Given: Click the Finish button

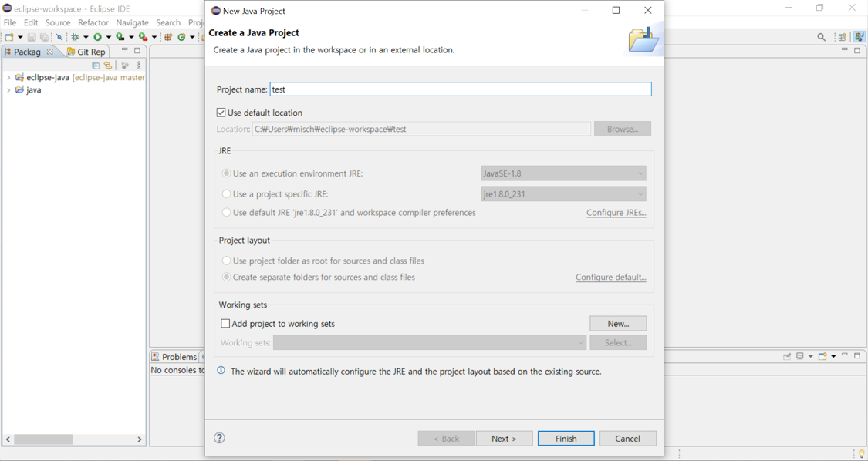Looking at the screenshot, I should (x=566, y=439).
